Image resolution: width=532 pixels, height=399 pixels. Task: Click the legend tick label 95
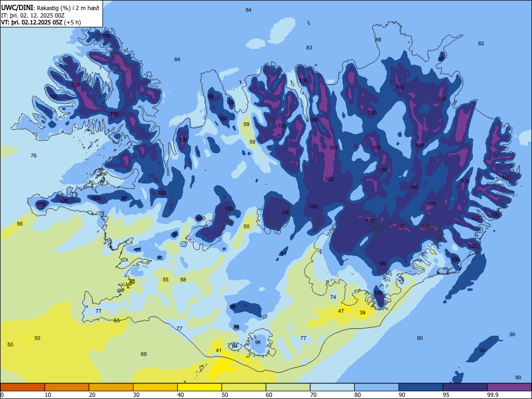pos(446,395)
